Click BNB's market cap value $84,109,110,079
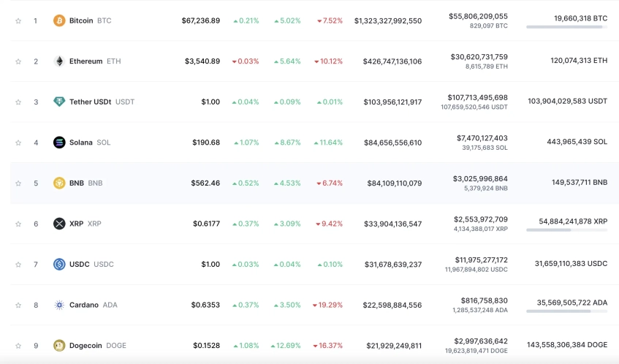This screenshot has width=619, height=364. point(394,183)
